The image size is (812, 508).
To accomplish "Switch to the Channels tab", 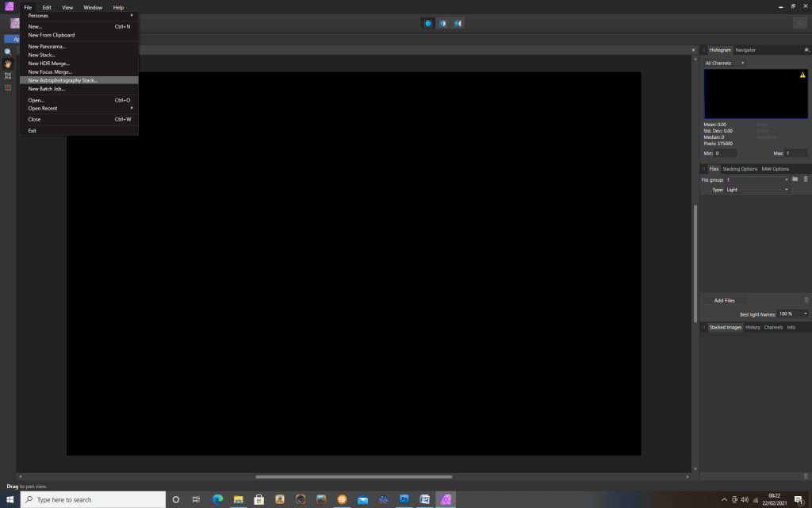I will point(773,328).
